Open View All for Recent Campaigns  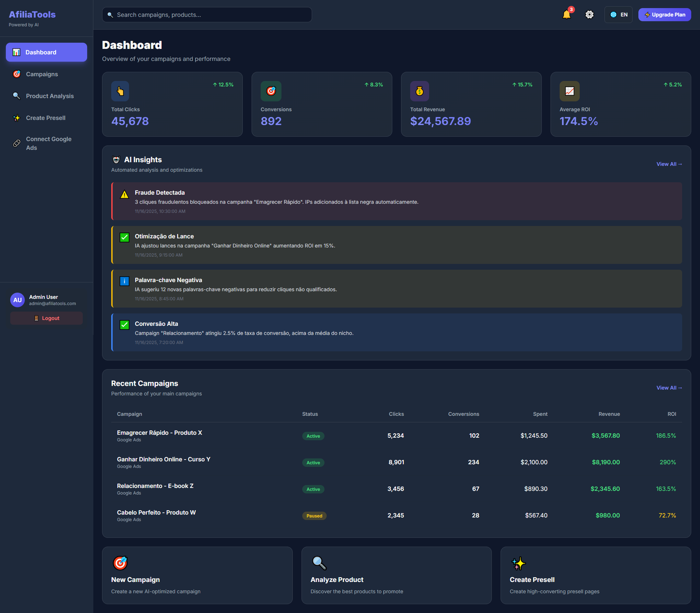pyautogui.click(x=669, y=387)
